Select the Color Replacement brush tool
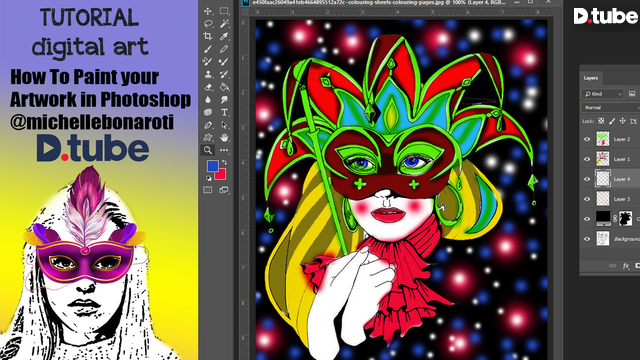 pyautogui.click(x=208, y=62)
